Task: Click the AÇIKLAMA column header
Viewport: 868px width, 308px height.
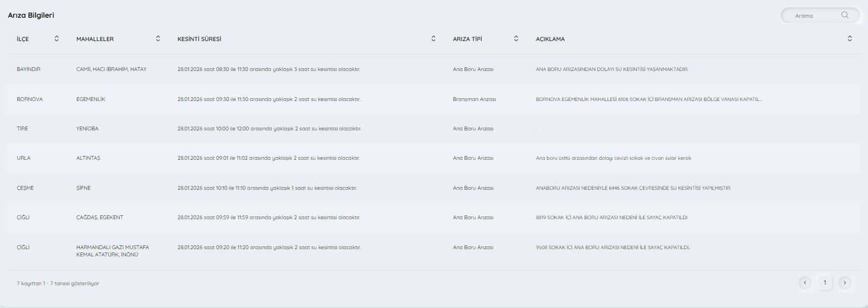Action: [550, 39]
